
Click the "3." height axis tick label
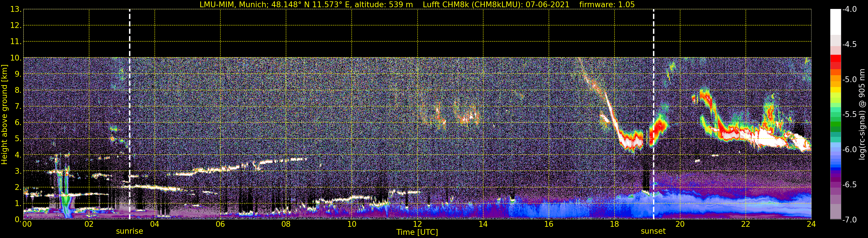tap(18, 171)
